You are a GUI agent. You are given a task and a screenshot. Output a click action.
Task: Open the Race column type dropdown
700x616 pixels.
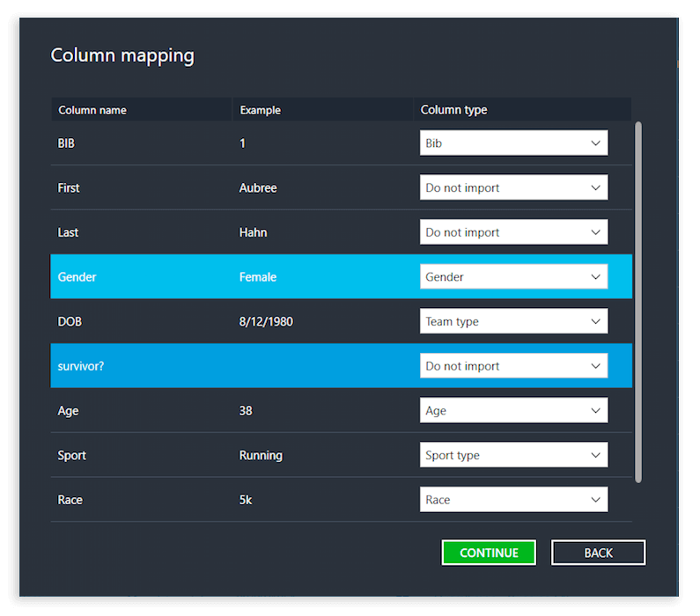point(513,500)
